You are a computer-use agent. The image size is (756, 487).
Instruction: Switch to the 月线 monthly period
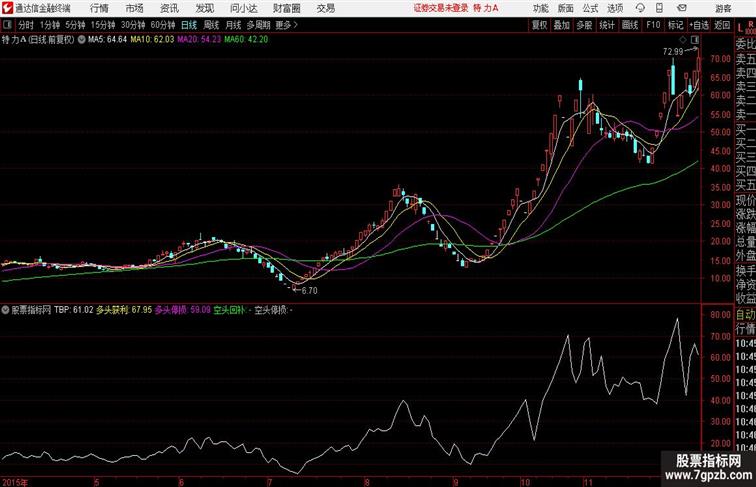[233, 25]
